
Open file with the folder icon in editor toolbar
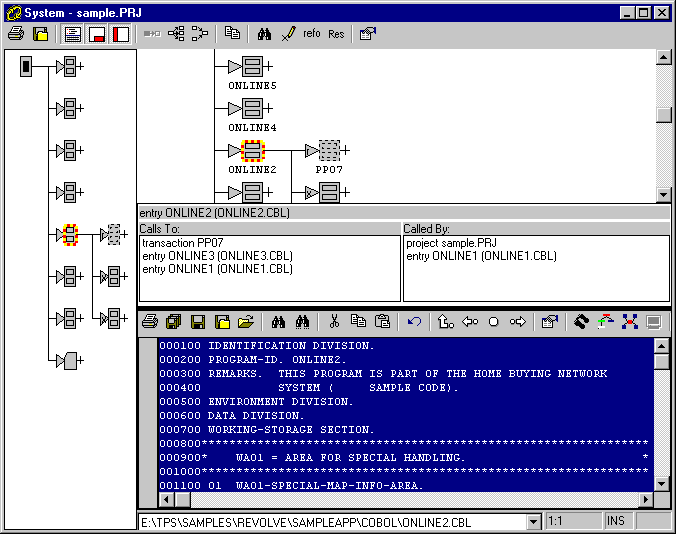246,322
